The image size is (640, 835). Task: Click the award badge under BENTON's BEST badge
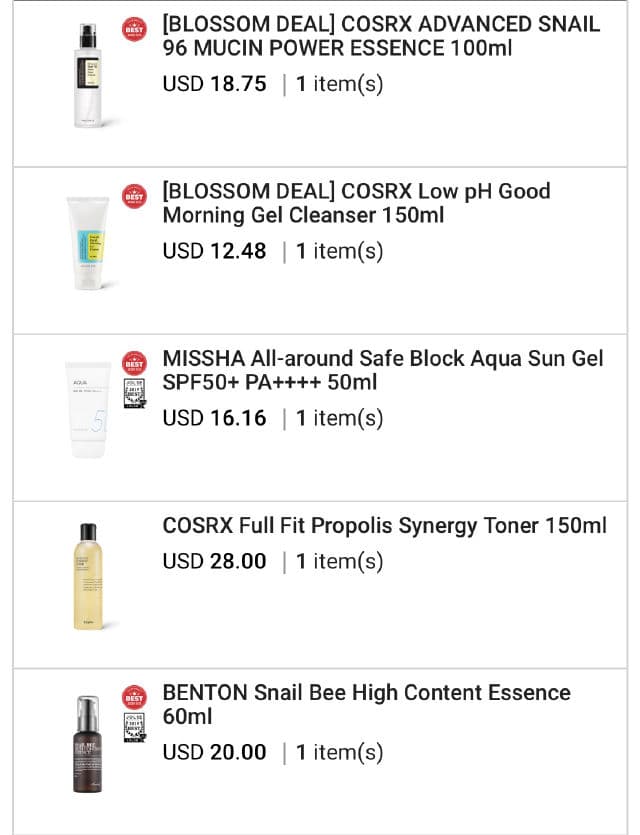tap(133, 726)
